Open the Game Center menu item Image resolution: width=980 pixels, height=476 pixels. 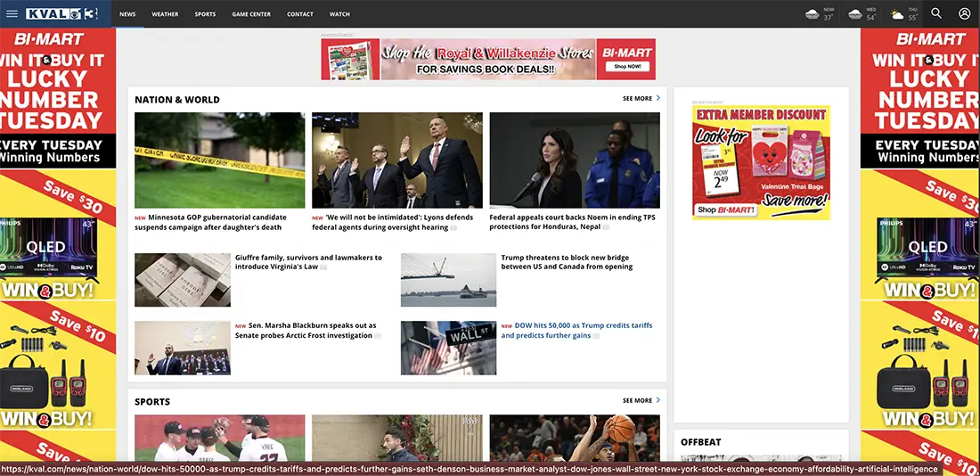[251, 13]
